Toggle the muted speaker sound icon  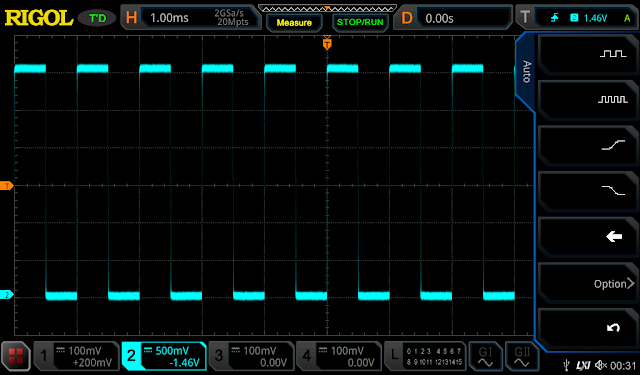601,365
